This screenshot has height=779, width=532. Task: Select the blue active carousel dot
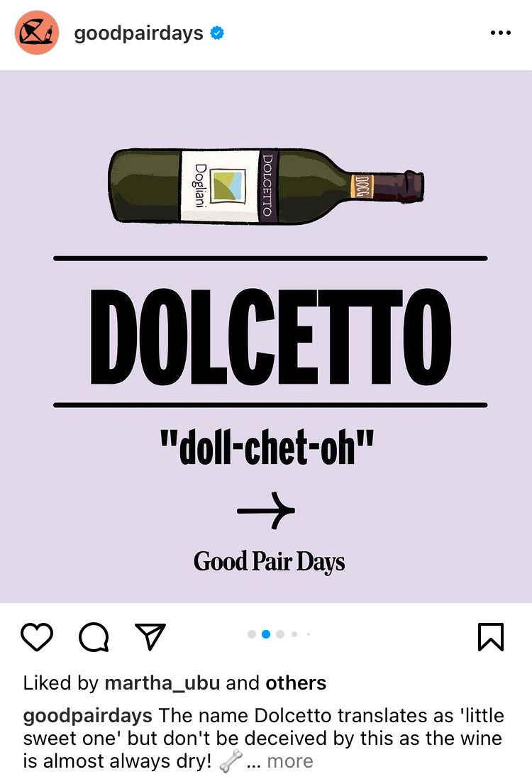[x=266, y=634]
